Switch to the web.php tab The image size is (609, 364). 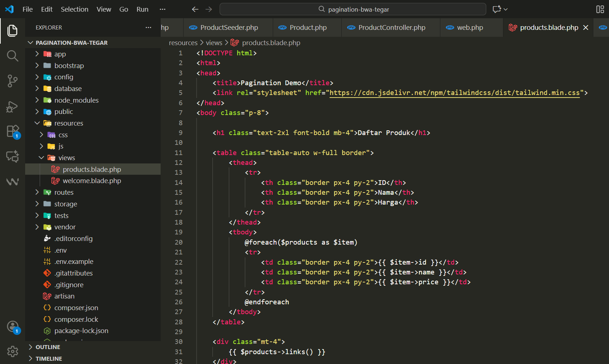469,28
